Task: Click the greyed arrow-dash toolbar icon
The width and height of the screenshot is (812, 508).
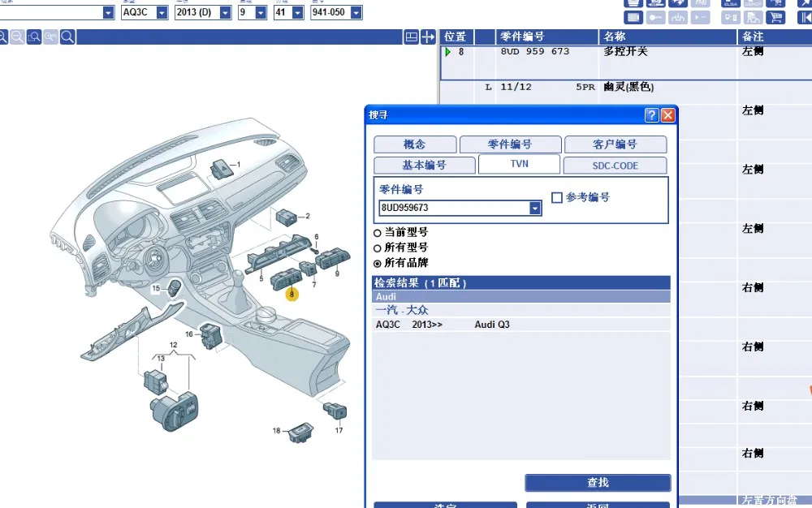Action: (700, 18)
